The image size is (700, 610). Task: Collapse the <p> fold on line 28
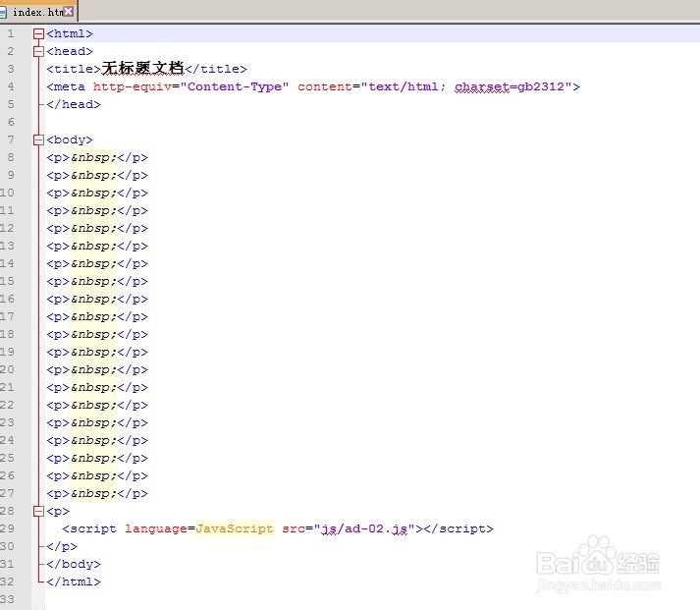39,511
